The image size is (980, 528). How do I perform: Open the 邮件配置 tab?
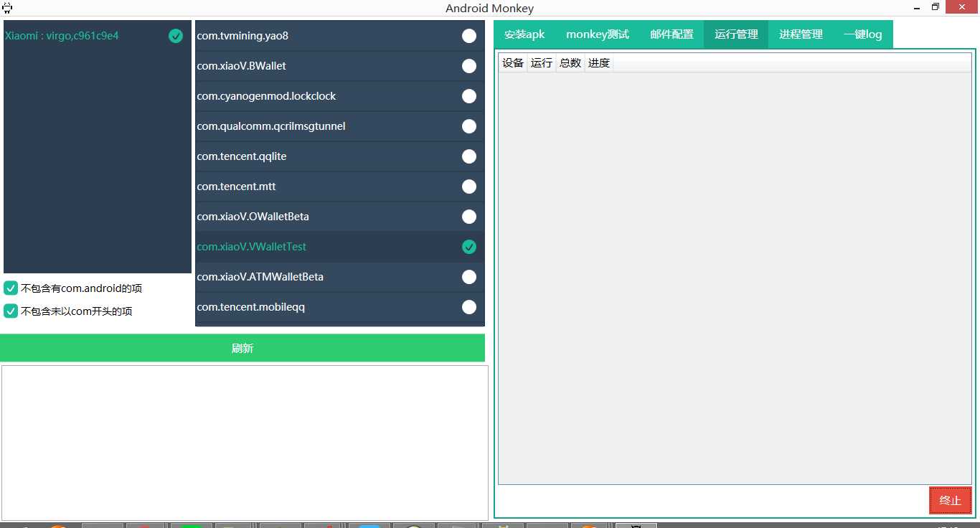[x=672, y=34]
